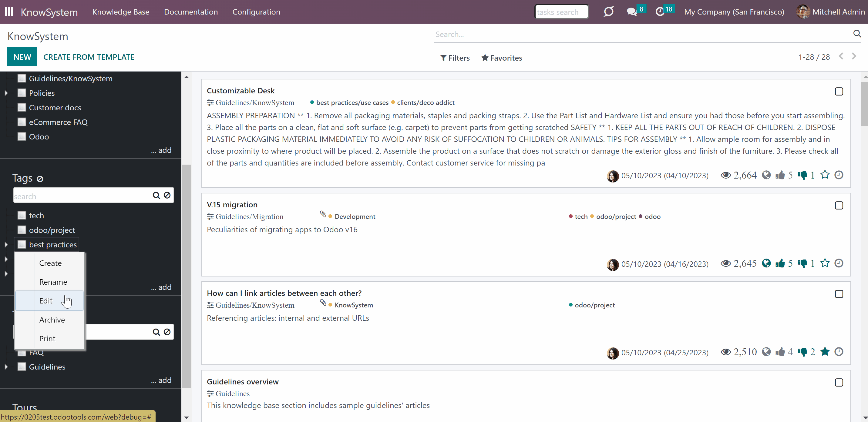Check the eCommerce FAQ section checkbox
The image size is (868, 422).
click(22, 122)
